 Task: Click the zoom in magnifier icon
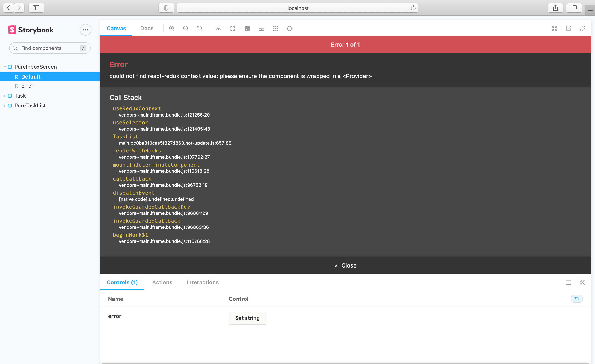[x=172, y=29]
